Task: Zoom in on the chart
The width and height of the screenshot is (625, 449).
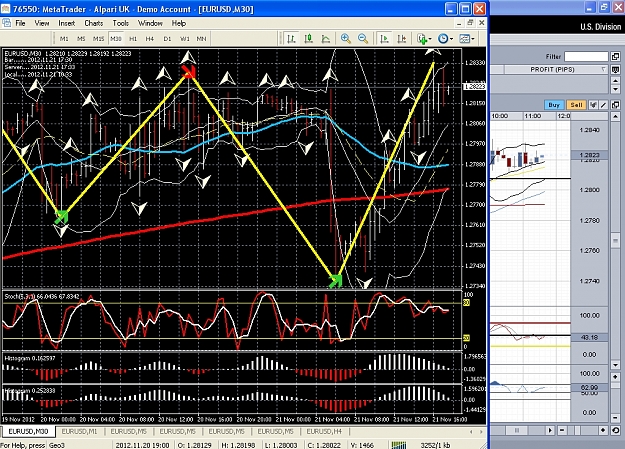Action: [x=346, y=39]
